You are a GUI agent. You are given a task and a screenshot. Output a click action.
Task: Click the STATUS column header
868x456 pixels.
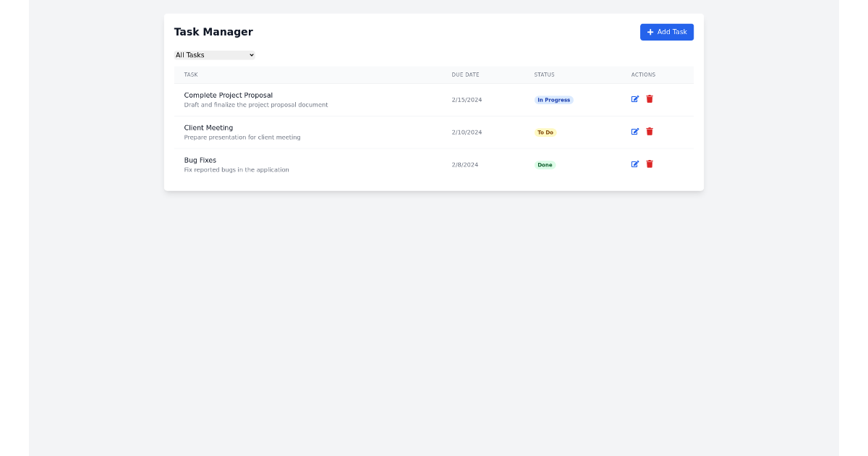pos(544,75)
